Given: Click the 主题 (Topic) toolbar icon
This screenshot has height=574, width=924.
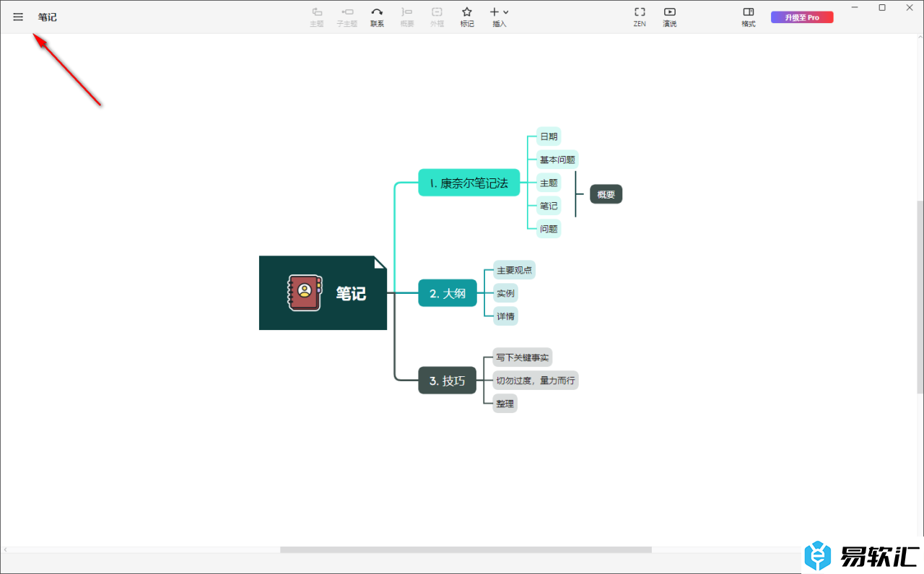Looking at the screenshot, I should 317,17.
